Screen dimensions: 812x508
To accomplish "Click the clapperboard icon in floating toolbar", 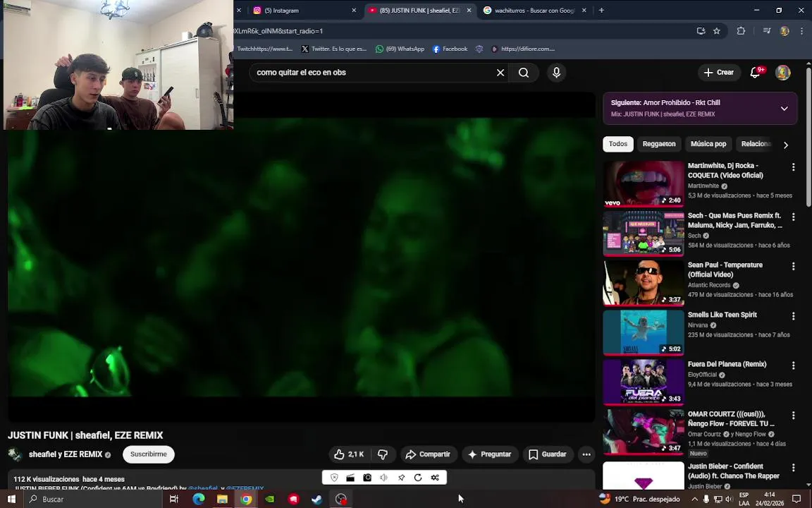I will (x=350, y=478).
